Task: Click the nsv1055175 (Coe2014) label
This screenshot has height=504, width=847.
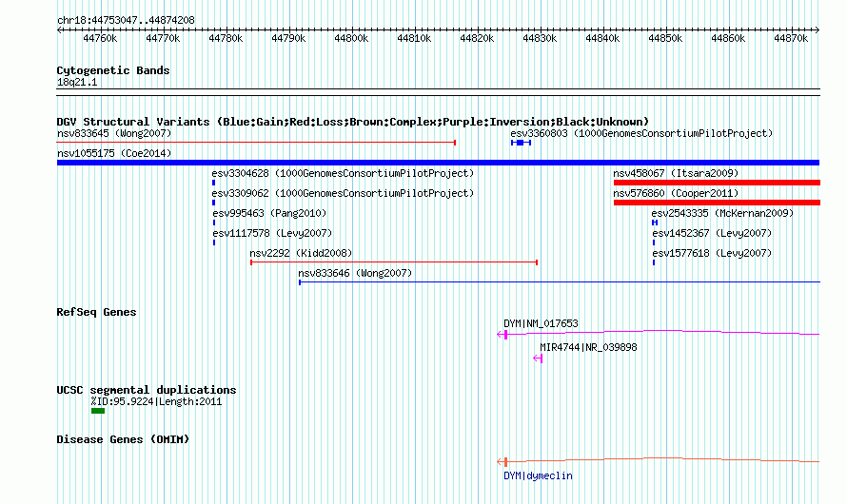Action: click(114, 153)
